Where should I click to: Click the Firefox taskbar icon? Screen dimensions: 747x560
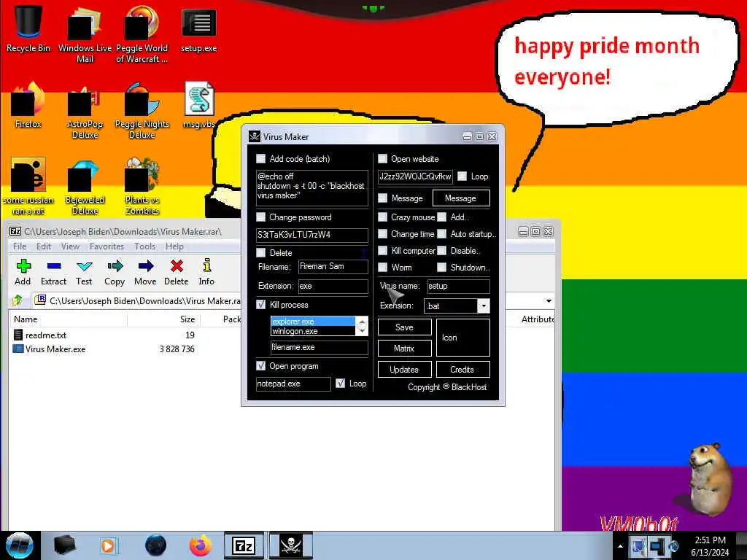pyautogui.click(x=201, y=545)
